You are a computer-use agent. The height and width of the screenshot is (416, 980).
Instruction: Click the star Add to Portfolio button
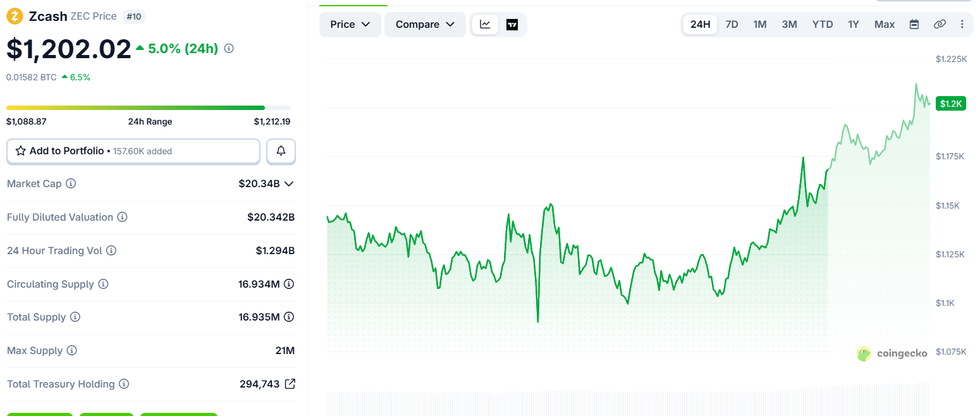point(133,151)
